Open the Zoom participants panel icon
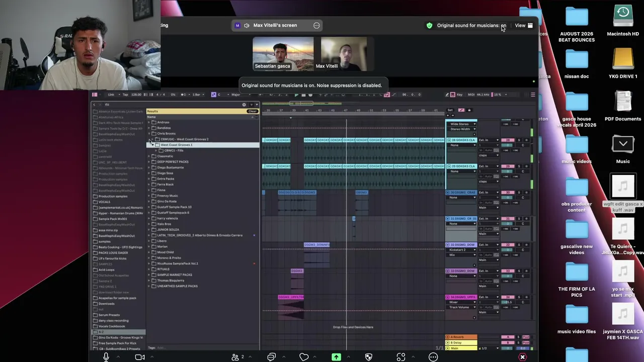Image resolution: width=644 pixels, height=362 pixels. (x=235, y=357)
